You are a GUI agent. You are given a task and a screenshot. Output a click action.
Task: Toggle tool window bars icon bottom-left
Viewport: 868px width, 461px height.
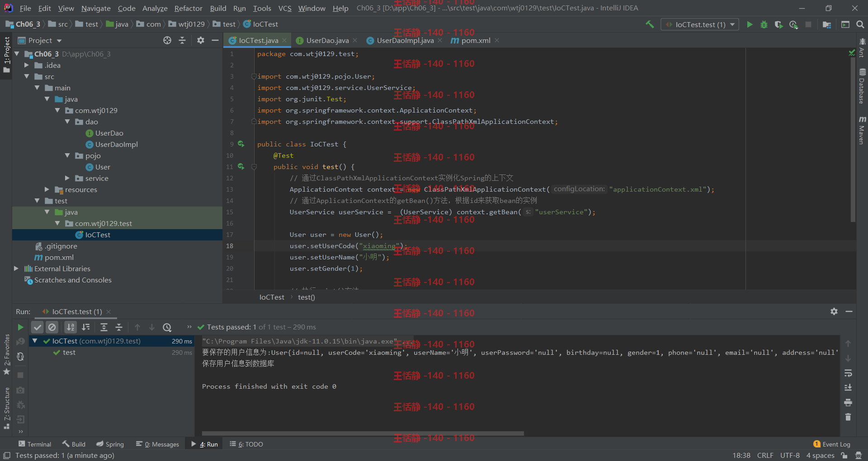[7, 456]
